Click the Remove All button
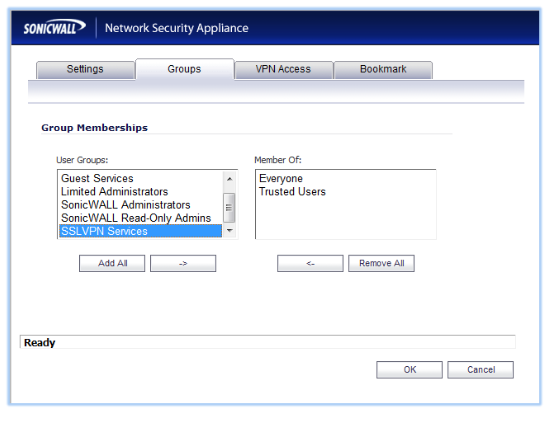 tap(382, 263)
